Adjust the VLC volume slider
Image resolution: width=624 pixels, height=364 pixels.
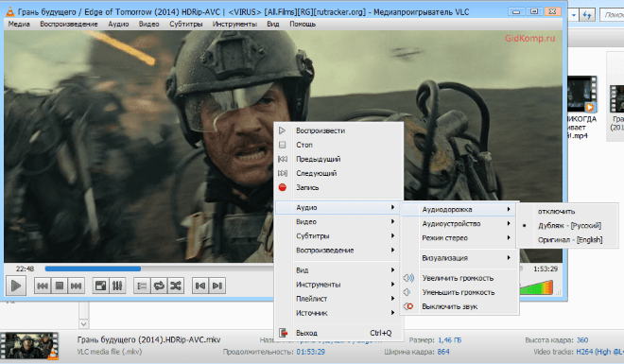pos(536,287)
